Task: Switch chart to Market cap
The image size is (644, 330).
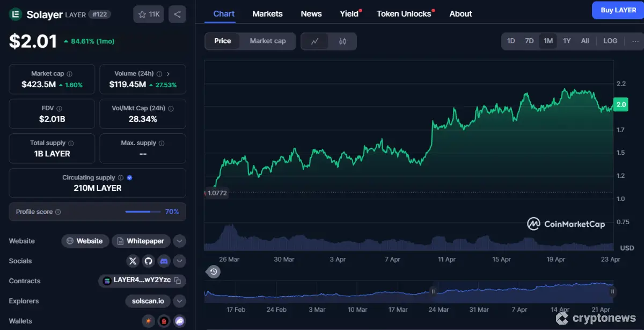Action: tap(268, 41)
